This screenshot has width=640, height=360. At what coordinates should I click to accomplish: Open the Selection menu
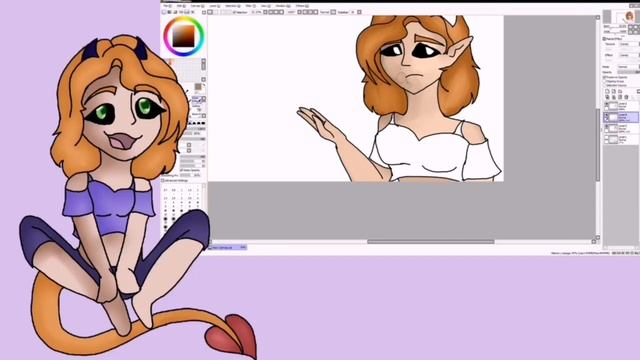pos(233,6)
